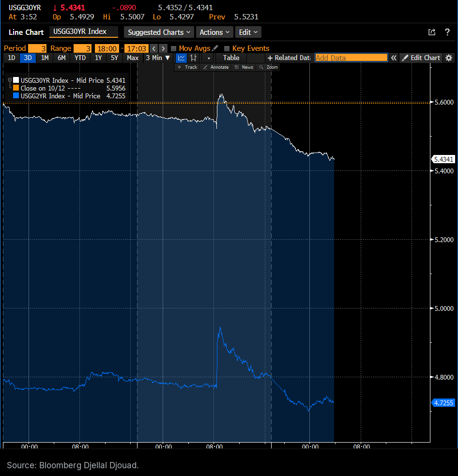Click the USGG30YR Index security field
Viewport: 458px width, 476px height.
click(x=83, y=31)
